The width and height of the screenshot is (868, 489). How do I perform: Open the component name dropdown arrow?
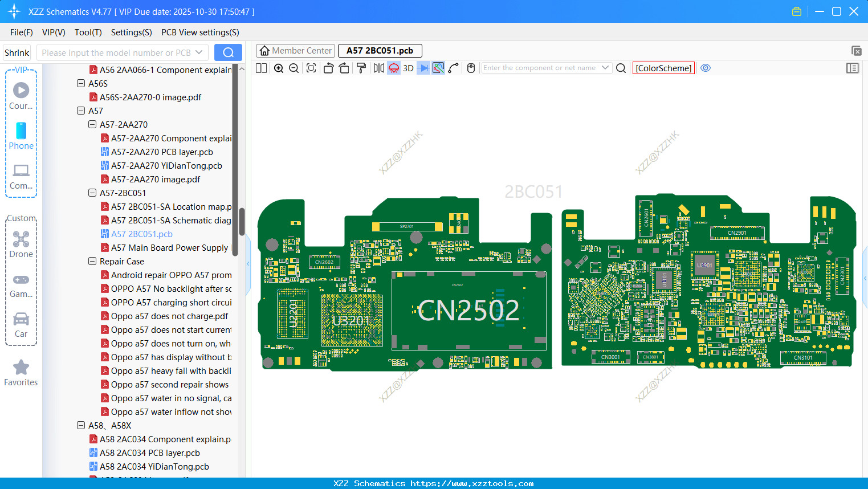pos(605,68)
